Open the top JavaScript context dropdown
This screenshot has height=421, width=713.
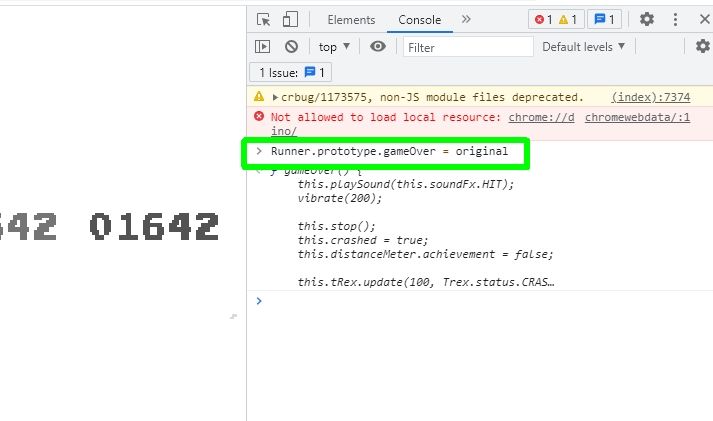(334, 47)
